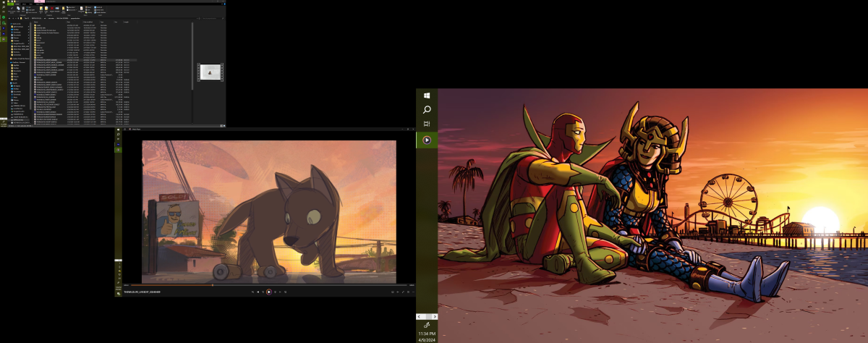Switch to the Home ribbon tab in Explorer
868x343 pixels.
click(x=17, y=4)
